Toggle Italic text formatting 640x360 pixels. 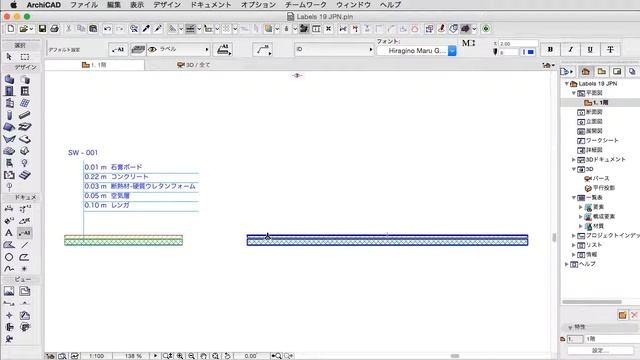click(x=570, y=49)
